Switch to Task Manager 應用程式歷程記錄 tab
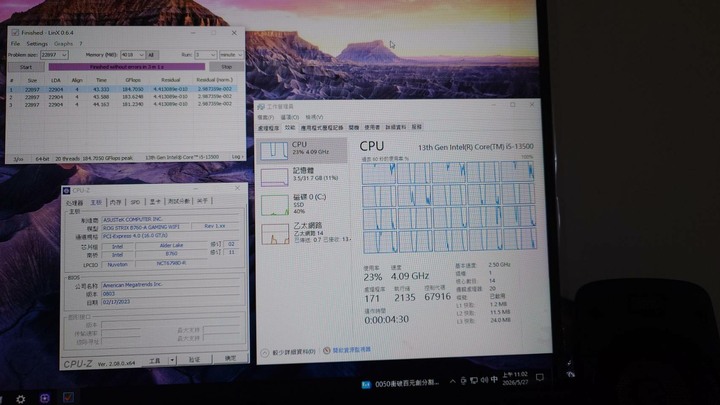The image size is (720, 405). [322, 128]
